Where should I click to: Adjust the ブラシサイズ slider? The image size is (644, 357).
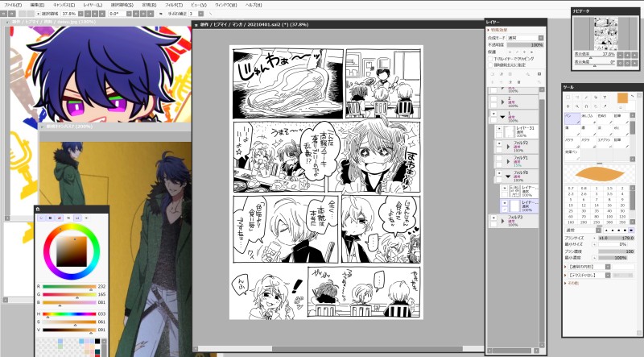(617, 239)
